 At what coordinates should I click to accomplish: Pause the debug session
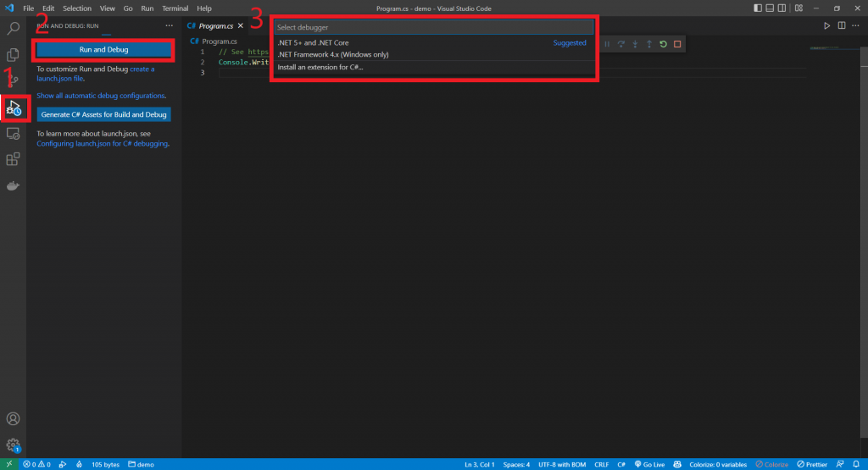click(x=607, y=44)
